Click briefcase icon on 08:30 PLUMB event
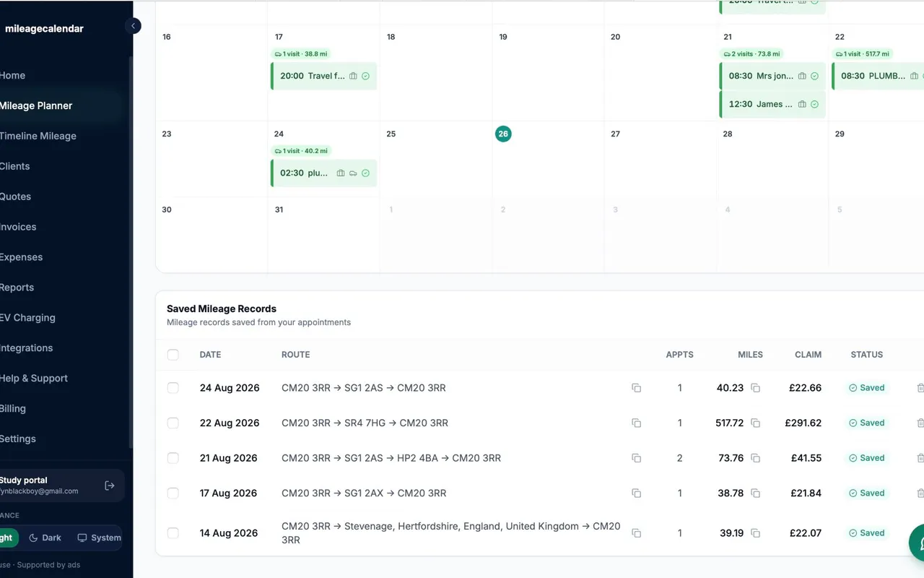Screen dimensions: 924x578 tap(915, 76)
